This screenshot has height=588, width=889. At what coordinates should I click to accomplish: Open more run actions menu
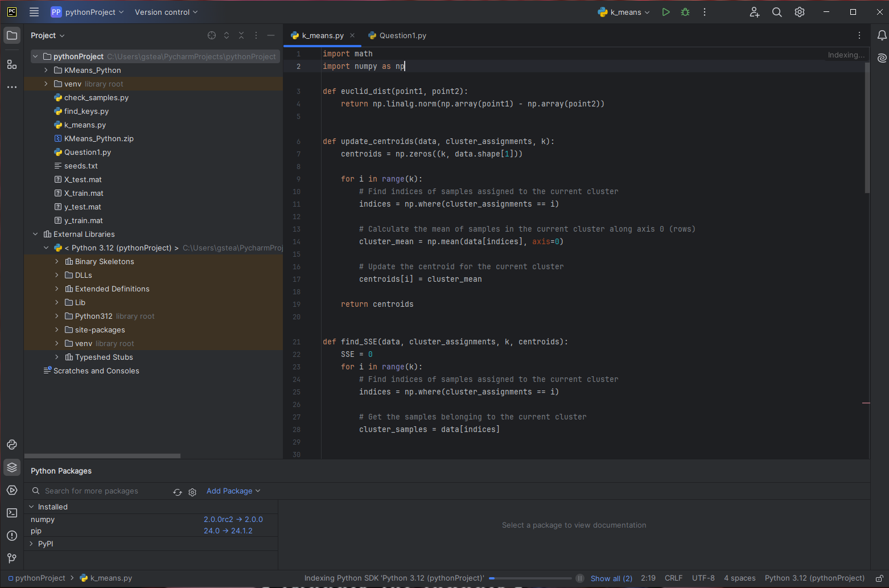point(705,12)
